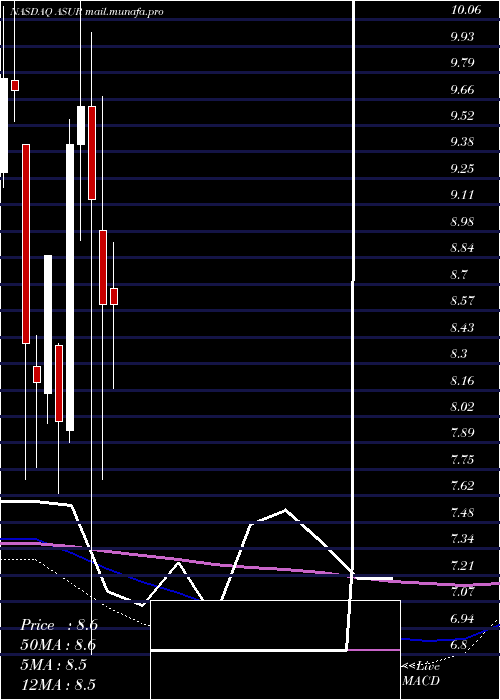Click the tall red candle from 9.38 to 8.43
The width and height of the screenshot is (500, 700).
(26, 244)
